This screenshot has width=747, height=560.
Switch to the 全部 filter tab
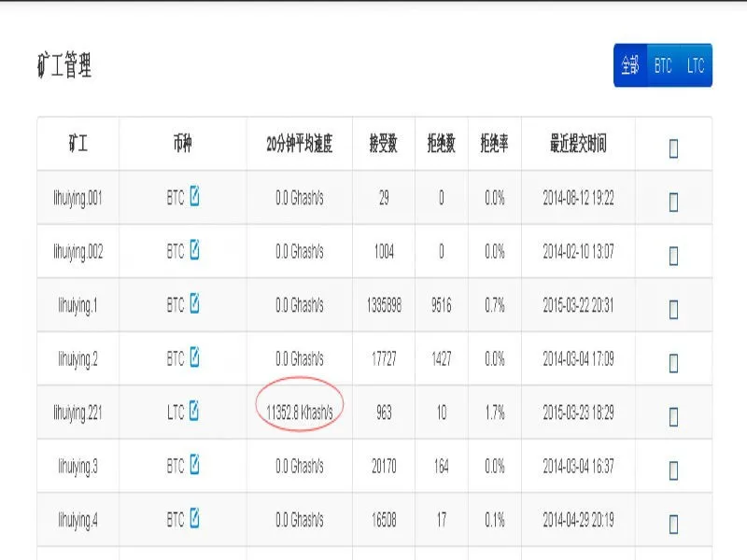[x=630, y=65]
